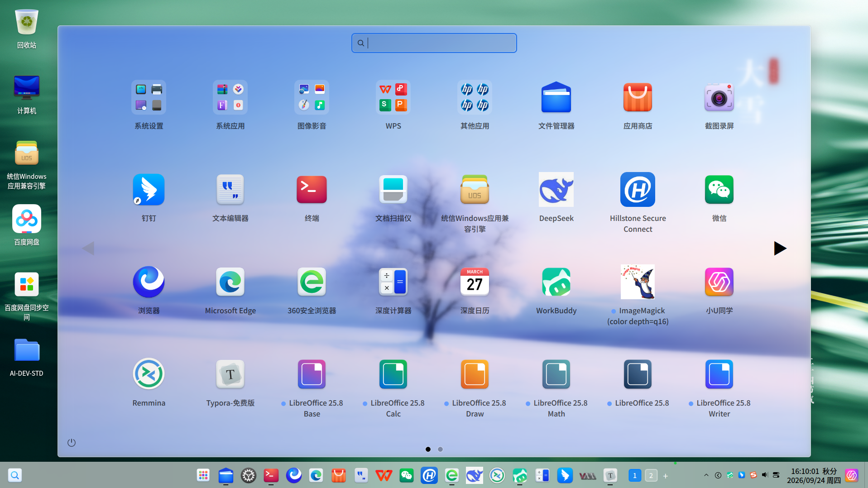
Task: Expand the 系统应用 app folder
Action: (230, 97)
